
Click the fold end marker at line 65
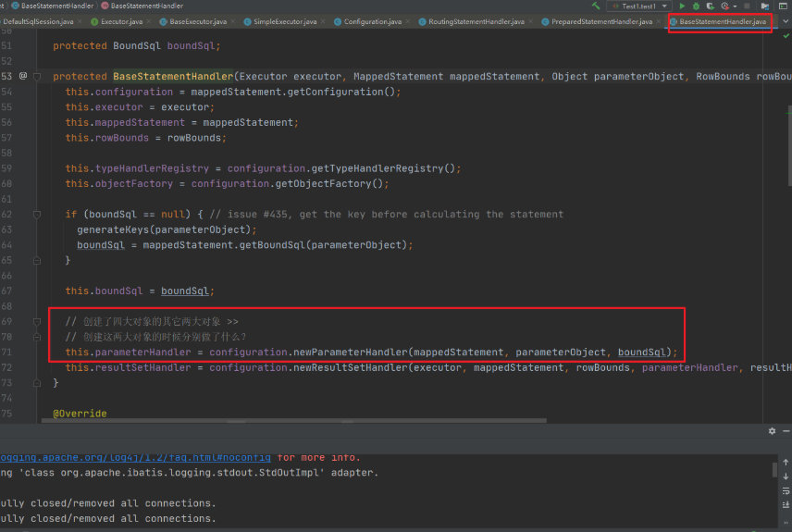click(x=37, y=261)
